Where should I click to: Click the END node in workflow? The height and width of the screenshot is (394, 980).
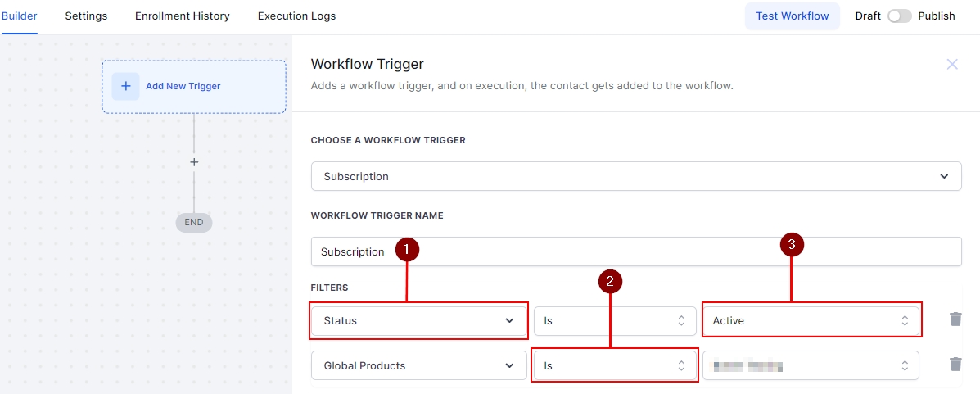[x=194, y=222]
